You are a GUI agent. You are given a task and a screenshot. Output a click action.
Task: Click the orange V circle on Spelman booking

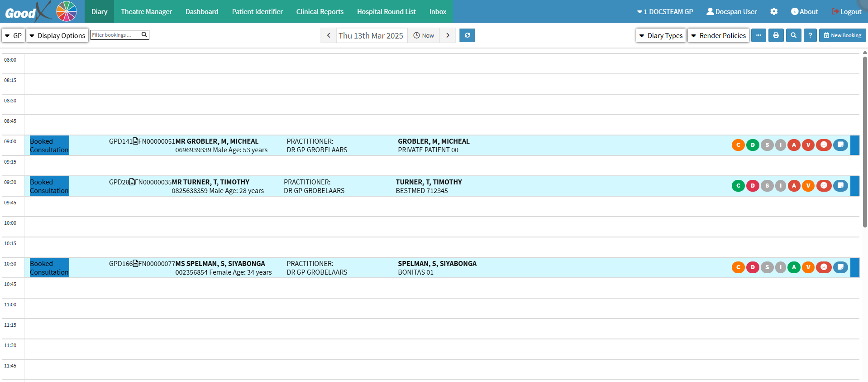[808, 267]
